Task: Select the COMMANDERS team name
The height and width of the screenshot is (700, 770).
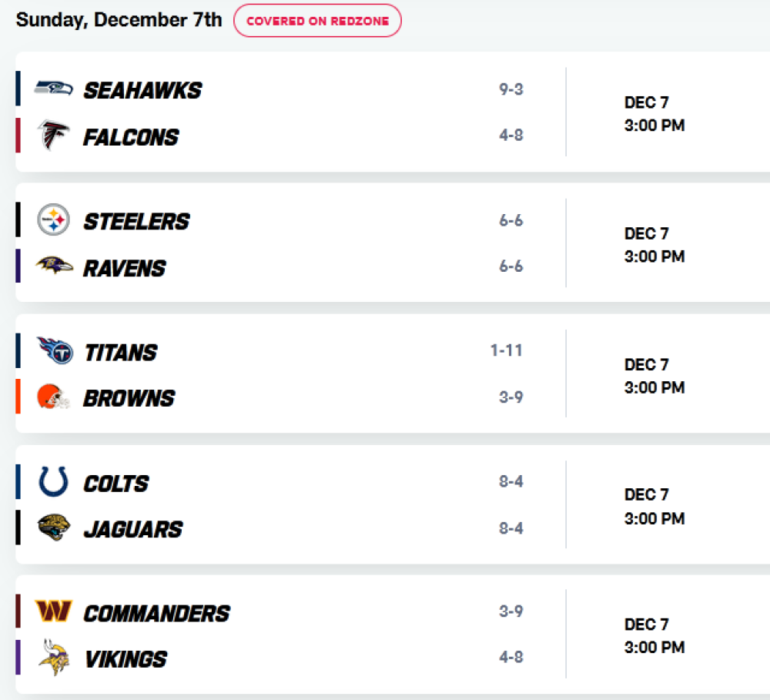Action: [156, 614]
